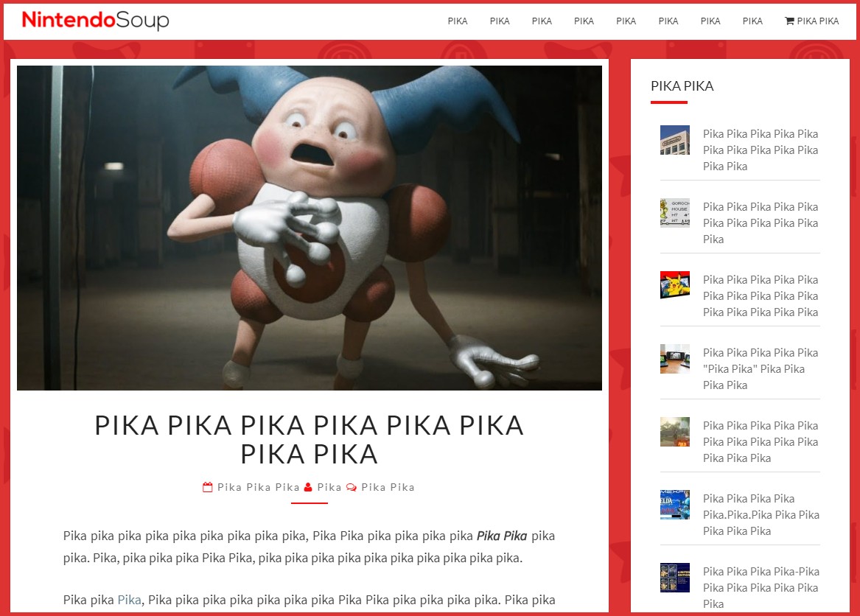The width and height of the screenshot is (860, 616).
Task: Open the comments link beside speech bubbles
Action: 388,487
